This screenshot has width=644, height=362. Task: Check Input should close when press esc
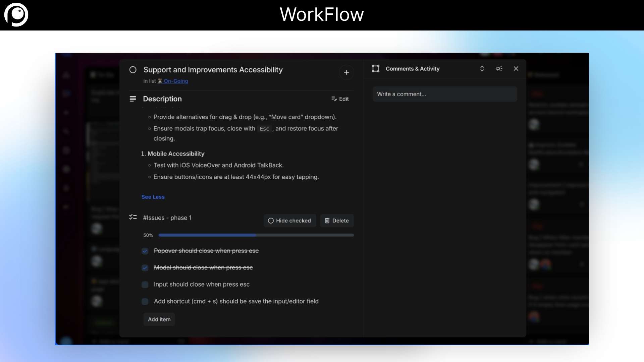click(x=145, y=285)
